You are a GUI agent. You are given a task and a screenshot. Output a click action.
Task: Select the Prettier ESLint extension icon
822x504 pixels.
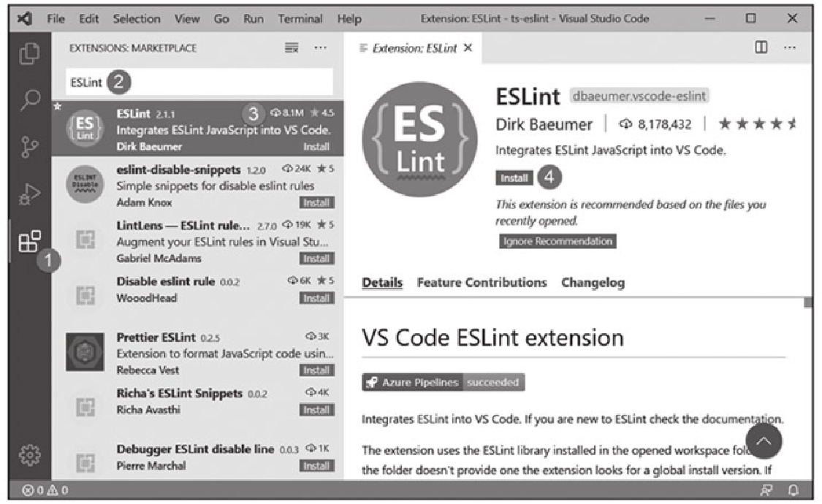coord(85,351)
